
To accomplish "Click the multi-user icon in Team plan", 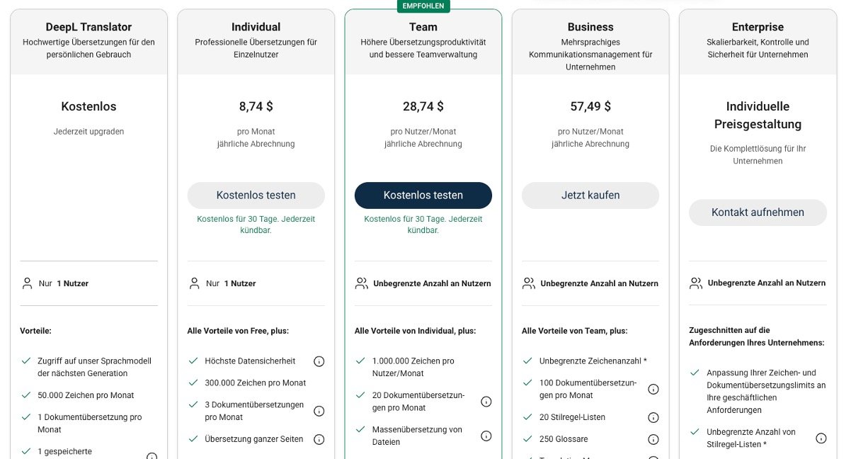I will pyautogui.click(x=361, y=283).
